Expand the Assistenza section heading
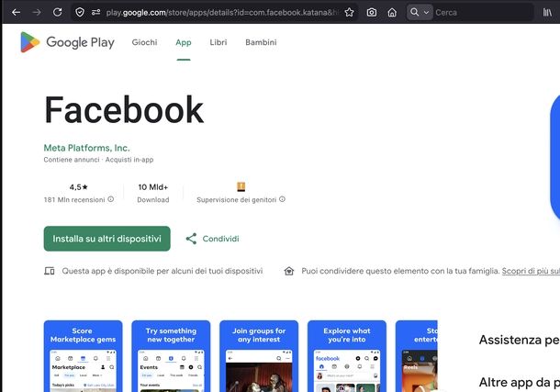The image size is (560, 392). 520,340
